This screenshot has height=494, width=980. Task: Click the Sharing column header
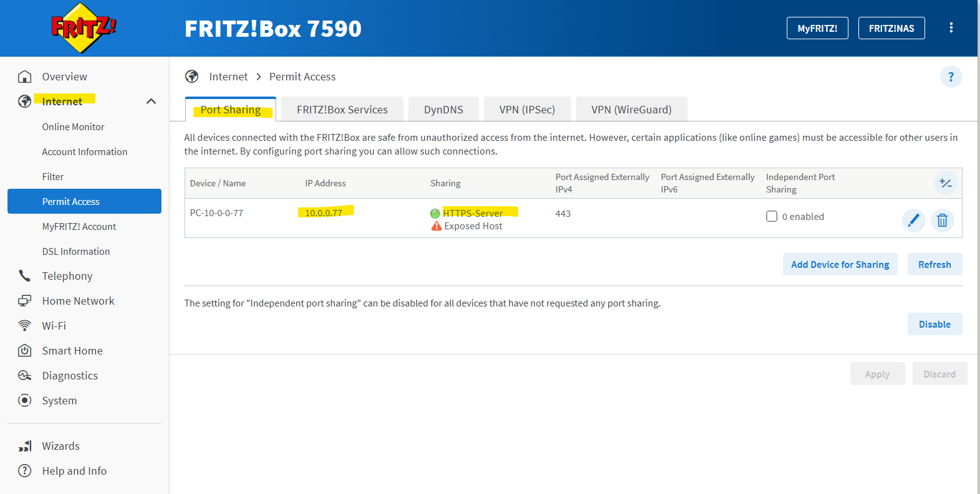[x=445, y=183]
